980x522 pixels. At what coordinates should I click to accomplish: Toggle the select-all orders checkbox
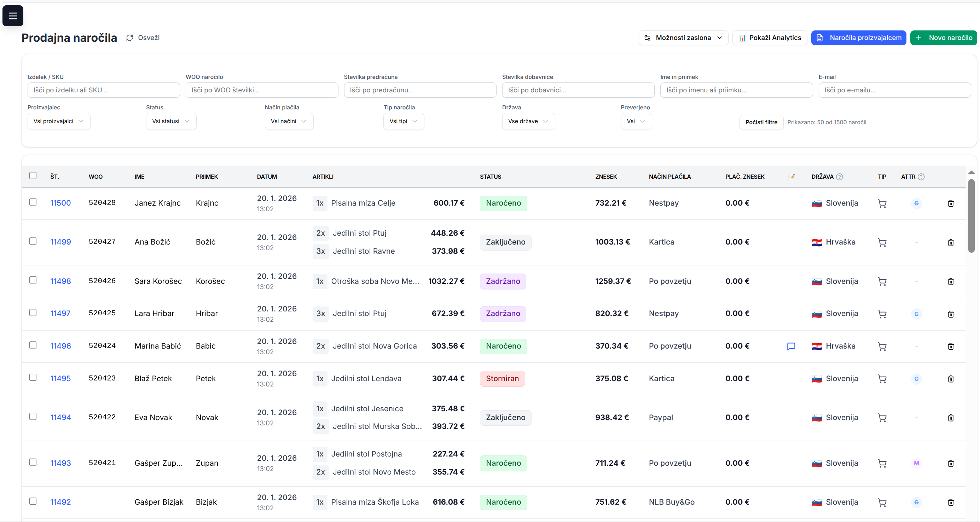pyautogui.click(x=33, y=176)
